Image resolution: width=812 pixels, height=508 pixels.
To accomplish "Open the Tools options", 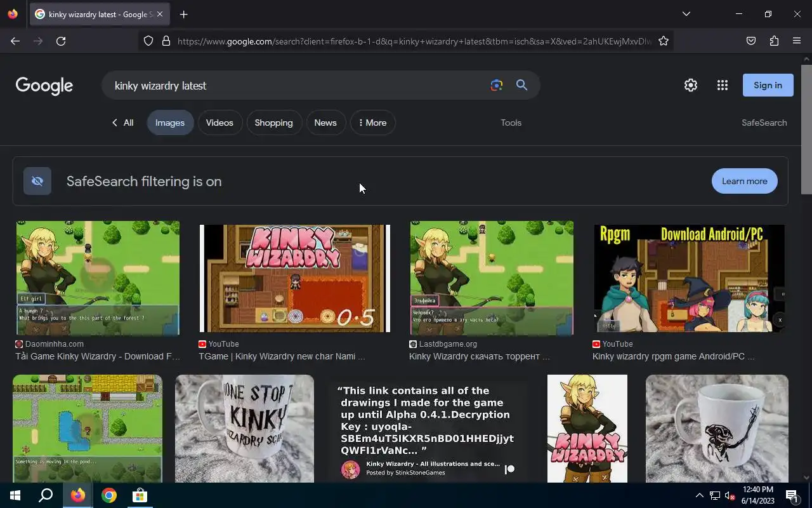I will coord(511,123).
